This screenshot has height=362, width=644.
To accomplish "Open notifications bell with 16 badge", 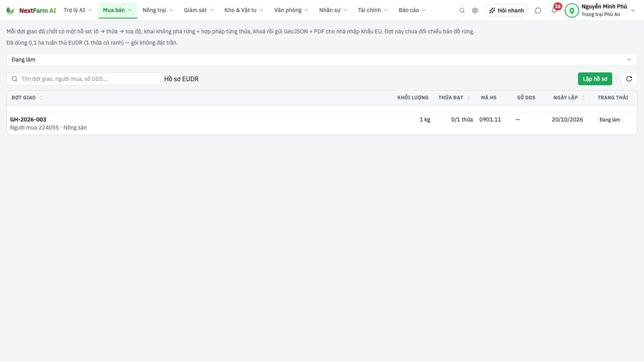I will pos(555,10).
